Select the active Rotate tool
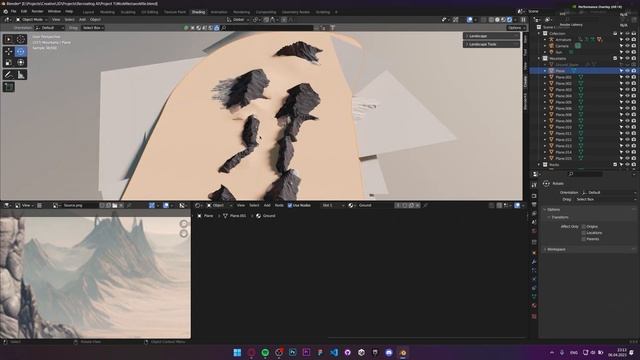640x360 pixels. (x=20, y=51)
